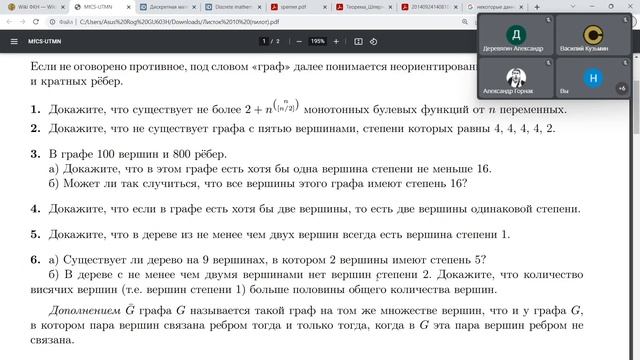
Task: Go forward with the browser forward arrow
Action: click(21, 22)
